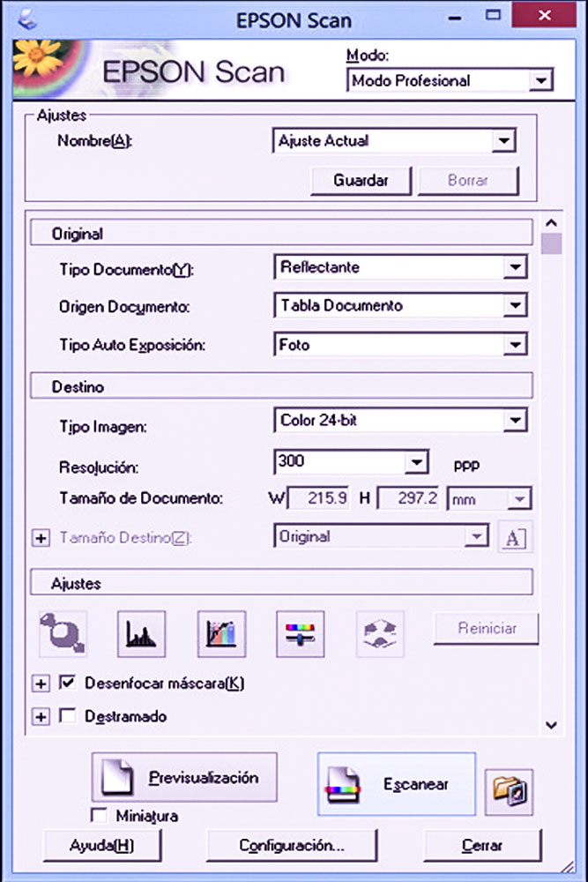Screen dimensions: 588x882
Task: Open the Image Adjustment sliders icon
Action: [301, 633]
